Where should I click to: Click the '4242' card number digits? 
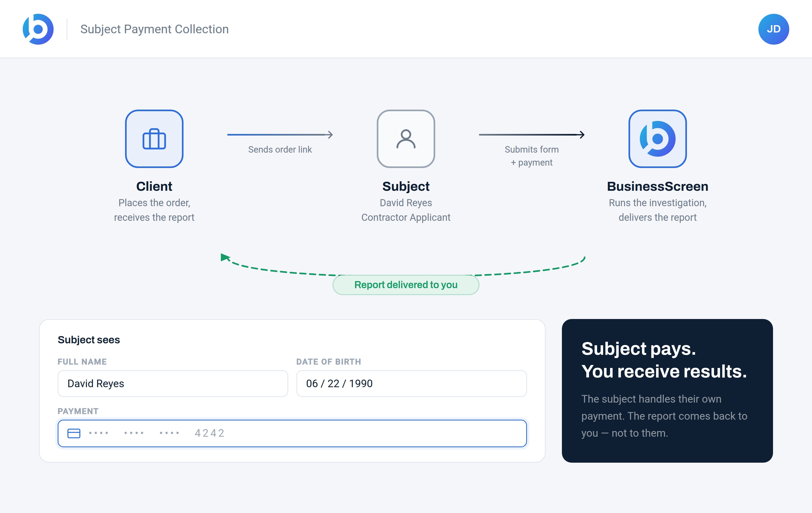tap(209, 433)
